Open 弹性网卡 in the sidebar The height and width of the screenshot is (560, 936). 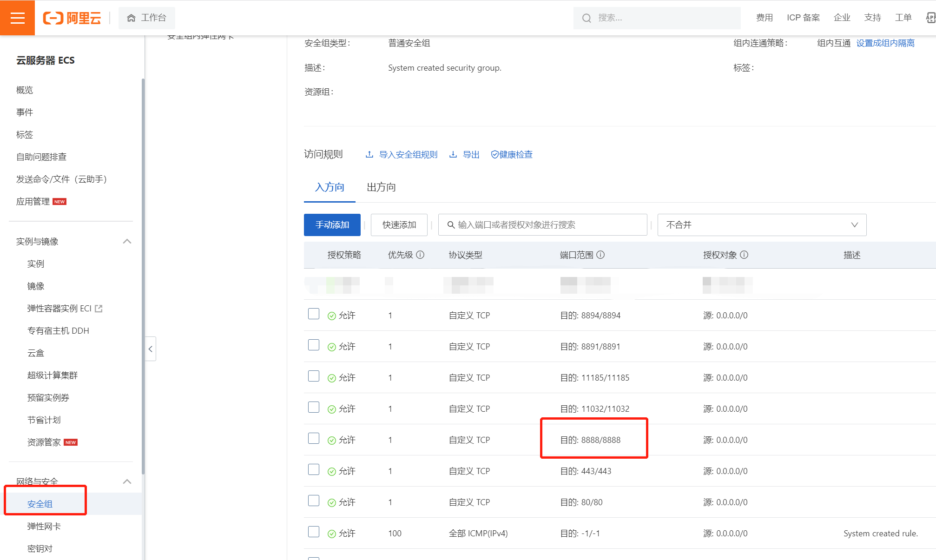[x=44, y=527]
